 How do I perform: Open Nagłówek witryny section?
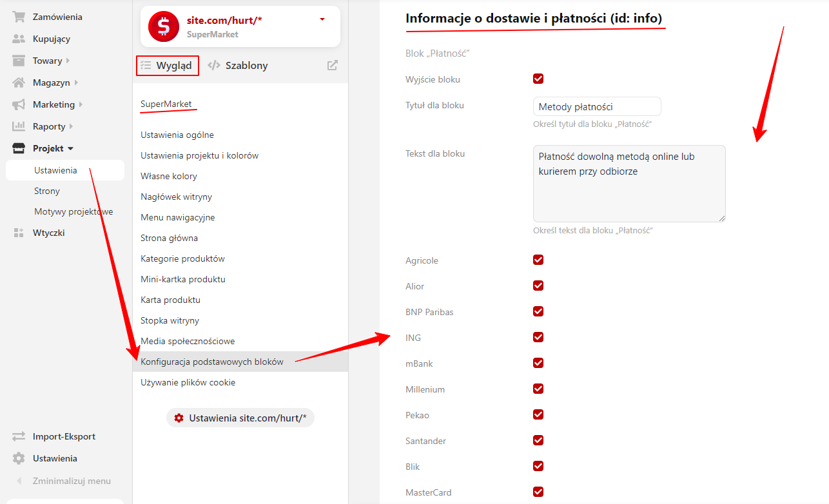coord(177,197)
